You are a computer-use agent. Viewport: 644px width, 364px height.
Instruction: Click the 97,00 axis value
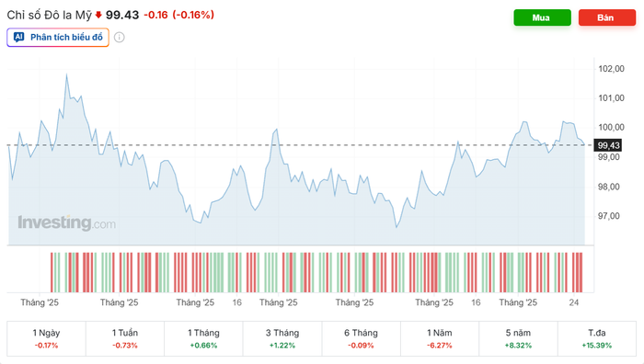pos(609,216)
